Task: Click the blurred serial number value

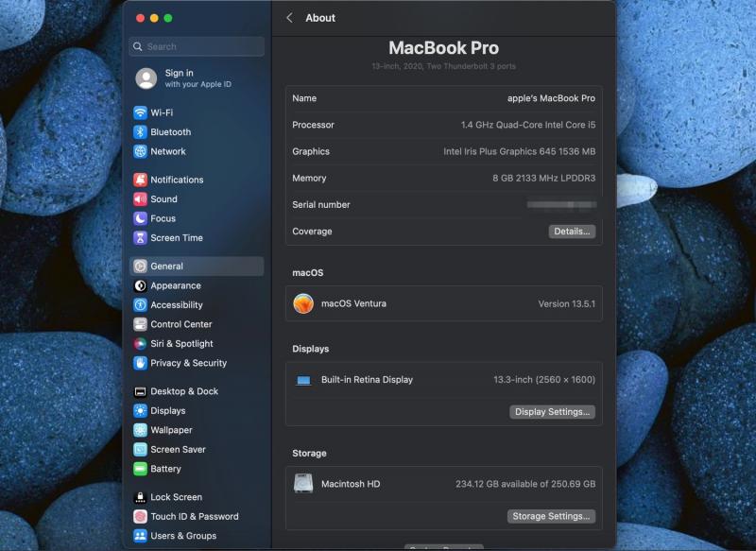Action: click(561, 205)
